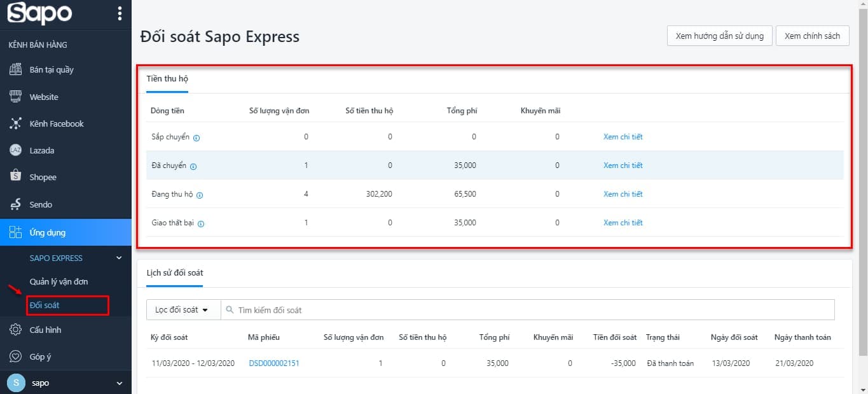Image resolution: width=868 pixels, height=394 pixels.
Task: View details for Đang thu hộ row
Action: pyautogui.click(x=623, y=194)
